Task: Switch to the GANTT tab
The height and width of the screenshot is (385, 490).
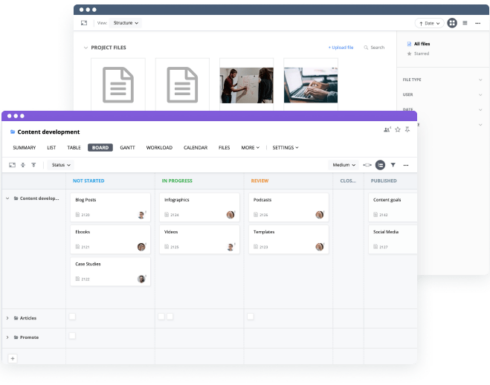Action: (127, 148)
